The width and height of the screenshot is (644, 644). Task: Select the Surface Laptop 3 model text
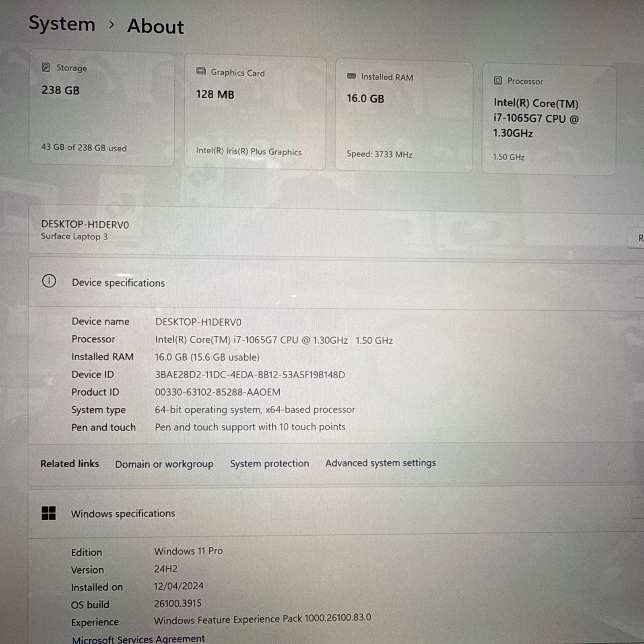click(x=74, y=236)
